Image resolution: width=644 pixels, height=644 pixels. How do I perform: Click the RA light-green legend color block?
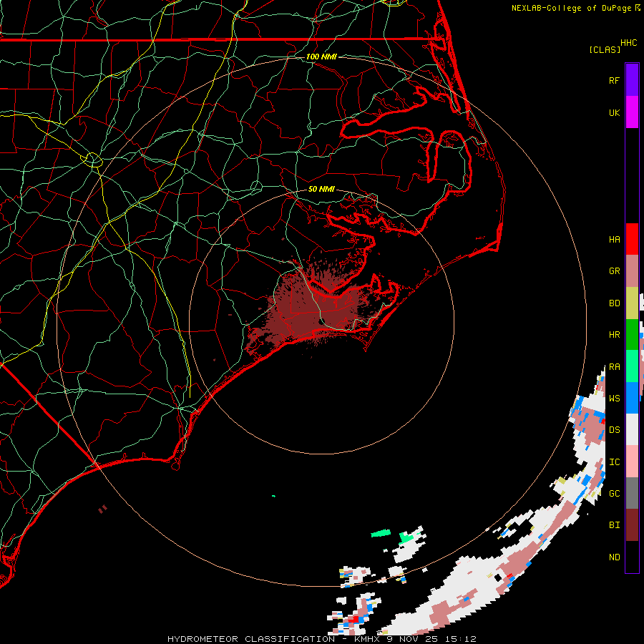click(632, 366)
